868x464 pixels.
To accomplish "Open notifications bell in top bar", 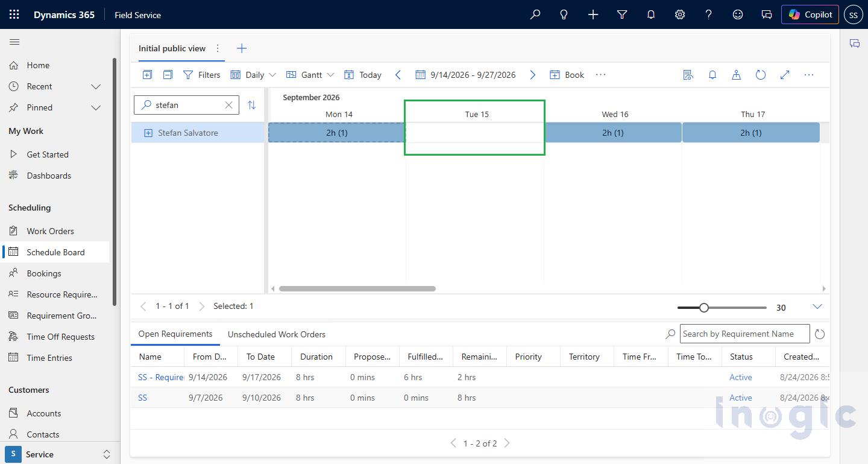I will (x=651, y=14).
